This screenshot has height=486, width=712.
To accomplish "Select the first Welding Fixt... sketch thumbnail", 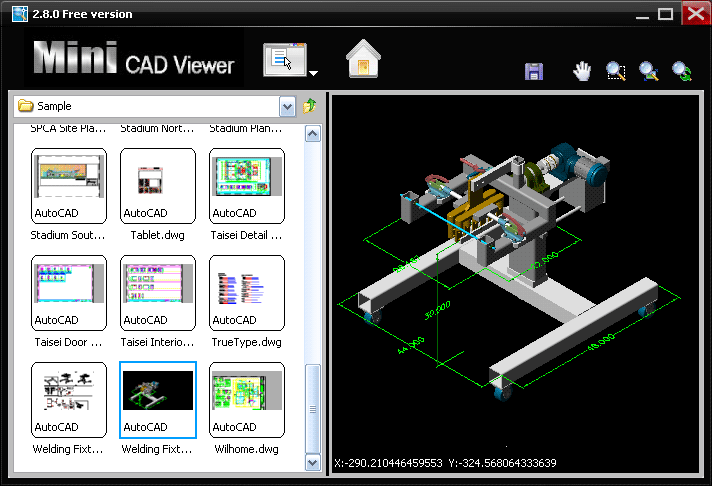I will point(69,400).
